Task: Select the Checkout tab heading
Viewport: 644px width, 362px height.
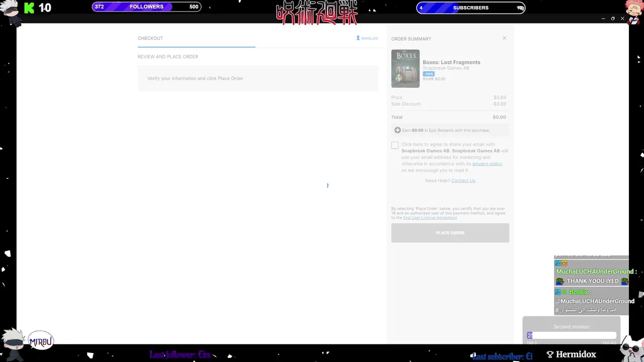Action: (150, 38)
